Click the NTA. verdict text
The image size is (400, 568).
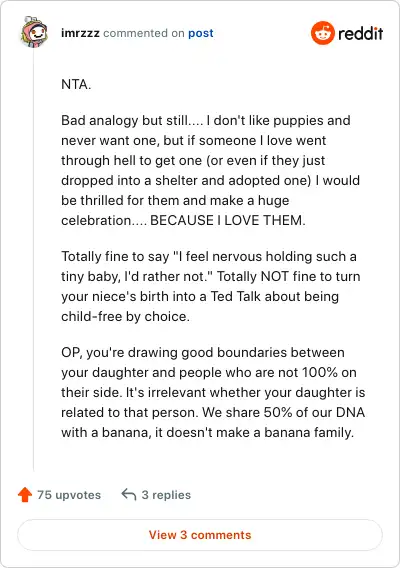click(x=76, y=84)
